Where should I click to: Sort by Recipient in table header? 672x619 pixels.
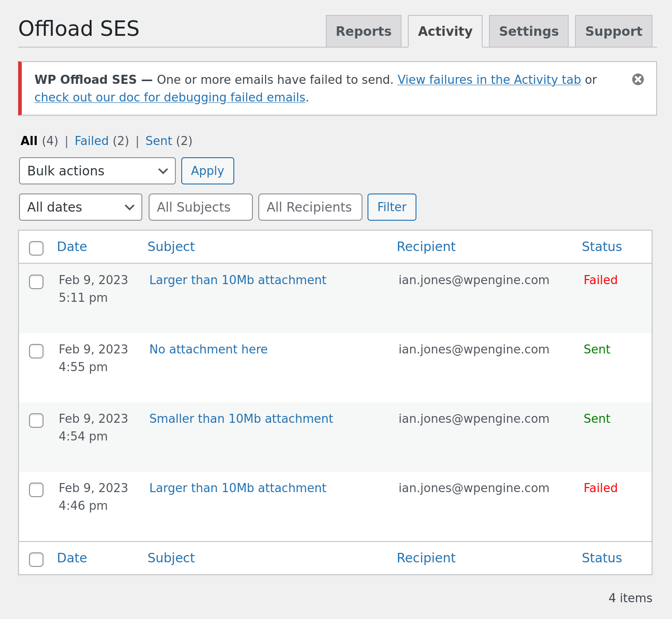click(426, 247)
